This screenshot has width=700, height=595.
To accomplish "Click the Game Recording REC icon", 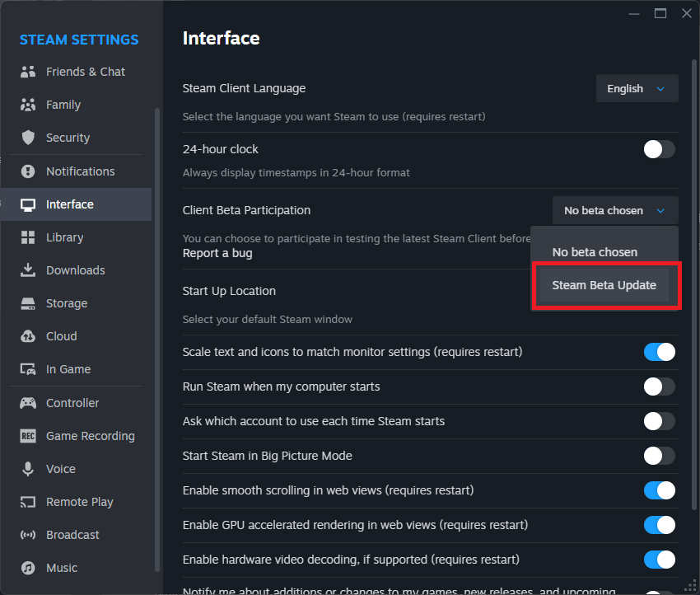I will [28, 436].
